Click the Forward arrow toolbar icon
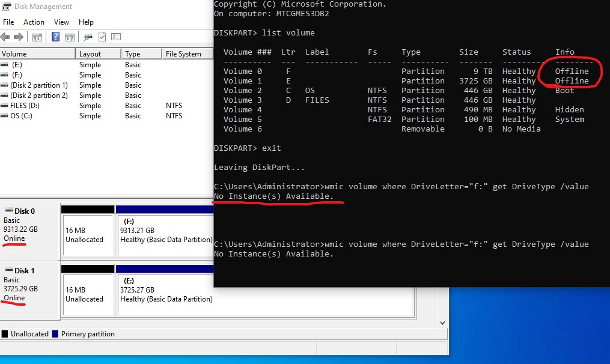 click(x=18, y=37)
